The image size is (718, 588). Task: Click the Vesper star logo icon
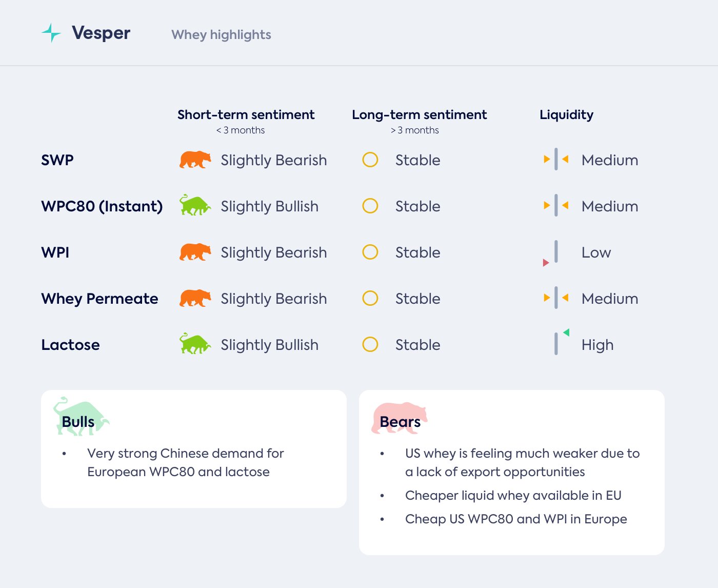click(x=51, y=33)
